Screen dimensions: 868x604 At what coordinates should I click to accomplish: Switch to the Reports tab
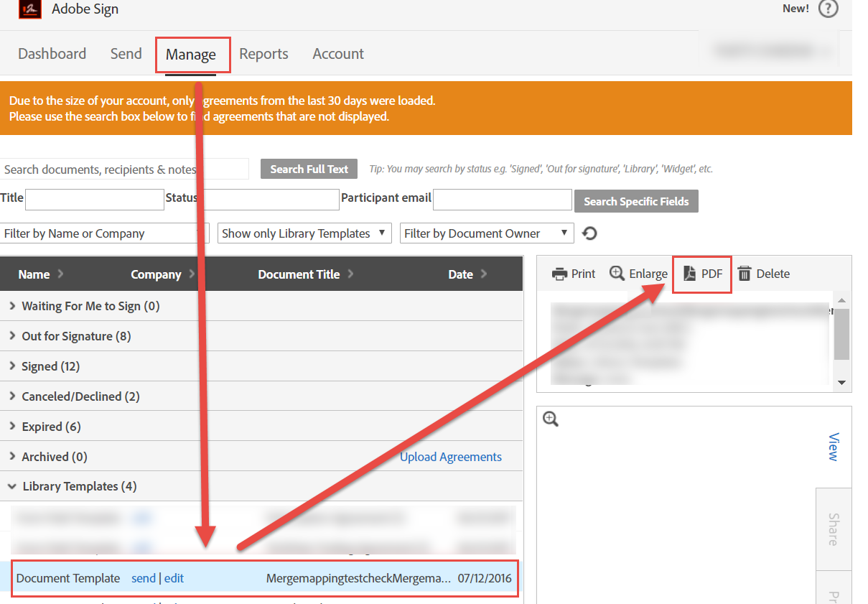263,54
